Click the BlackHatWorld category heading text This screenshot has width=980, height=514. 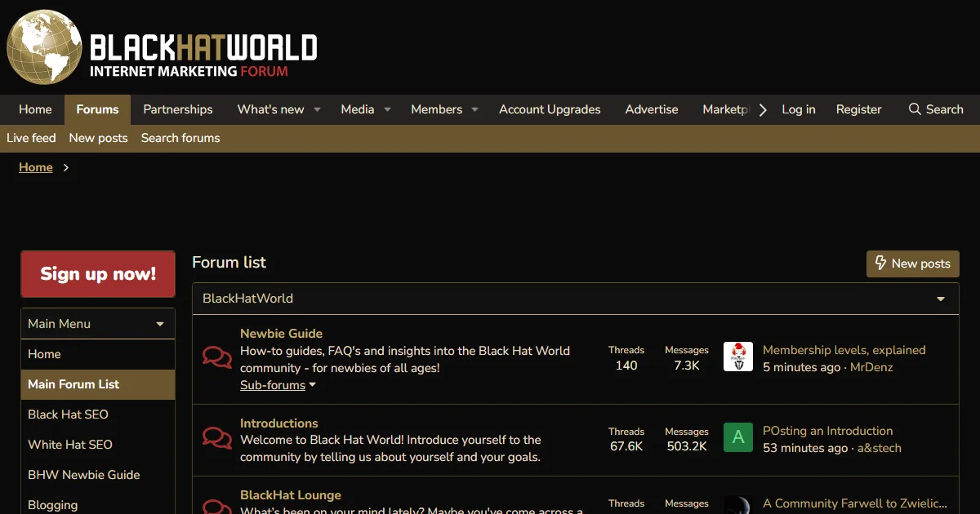click(247, 299)
